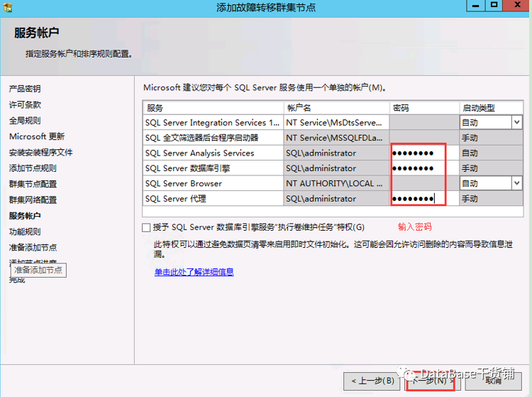This screenshot has height=397, width=532.
Task: Click account name cell for Analysis Services
Action: click(336, 153)
